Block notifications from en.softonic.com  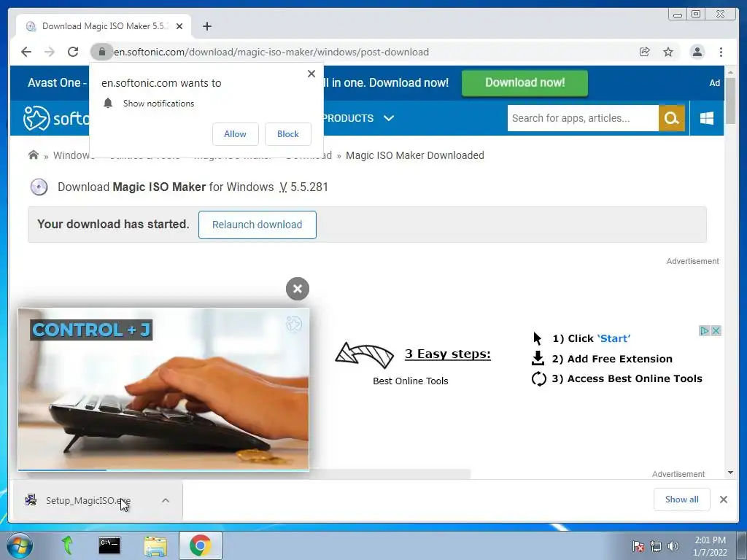pos(287,134)
